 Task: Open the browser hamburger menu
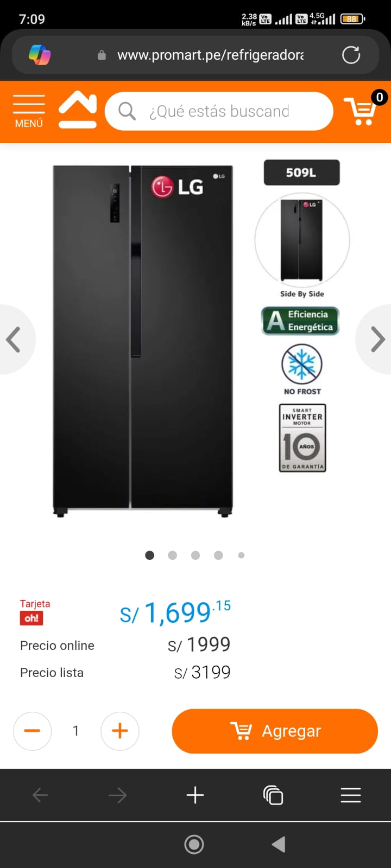point(351,795)
